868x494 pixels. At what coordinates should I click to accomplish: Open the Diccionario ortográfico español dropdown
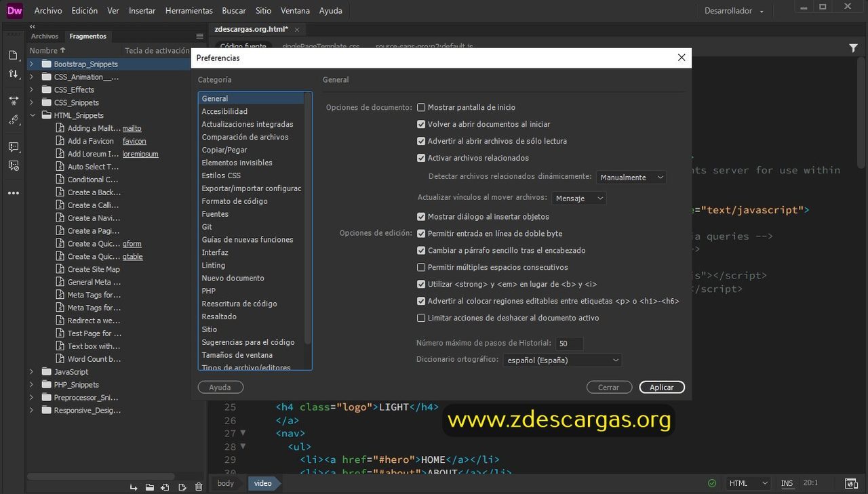pos(562,361)
